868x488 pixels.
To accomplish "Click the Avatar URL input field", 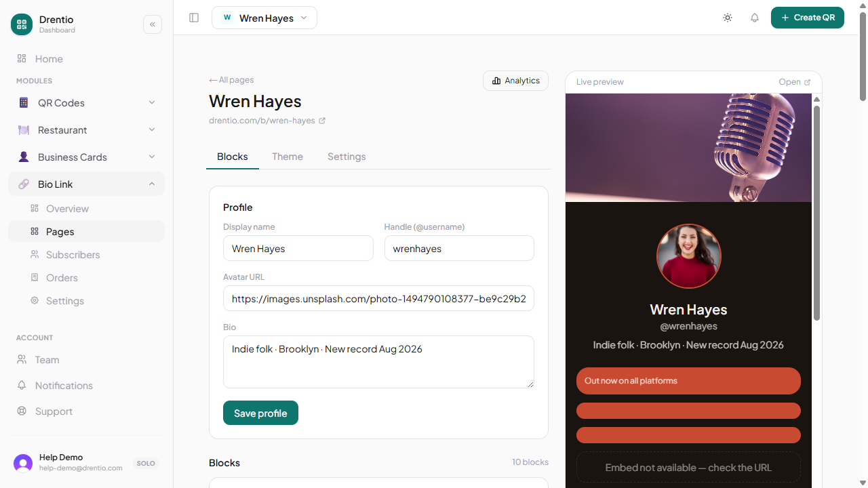I will point(378,298).
